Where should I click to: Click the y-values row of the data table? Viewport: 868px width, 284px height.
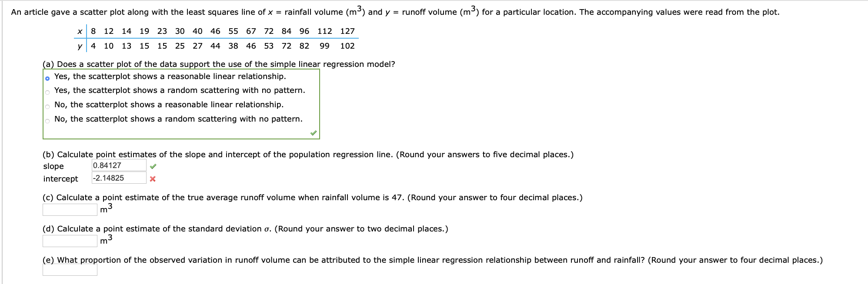[x=217, y=45]
